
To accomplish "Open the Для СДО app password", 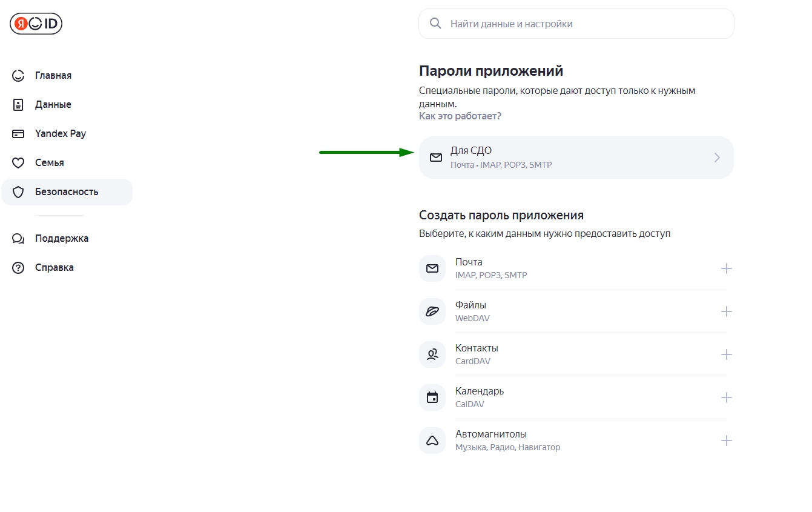I will [x=576, y=158].
